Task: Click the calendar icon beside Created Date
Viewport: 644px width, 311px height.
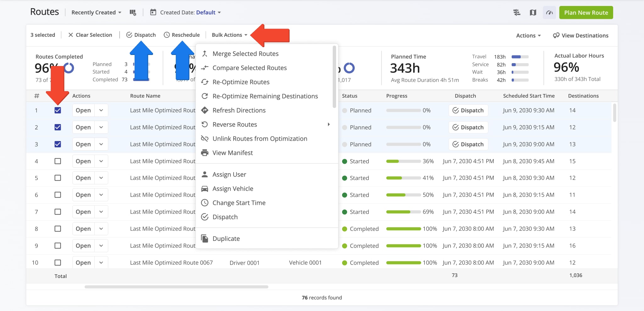Action: coord(153,12)
